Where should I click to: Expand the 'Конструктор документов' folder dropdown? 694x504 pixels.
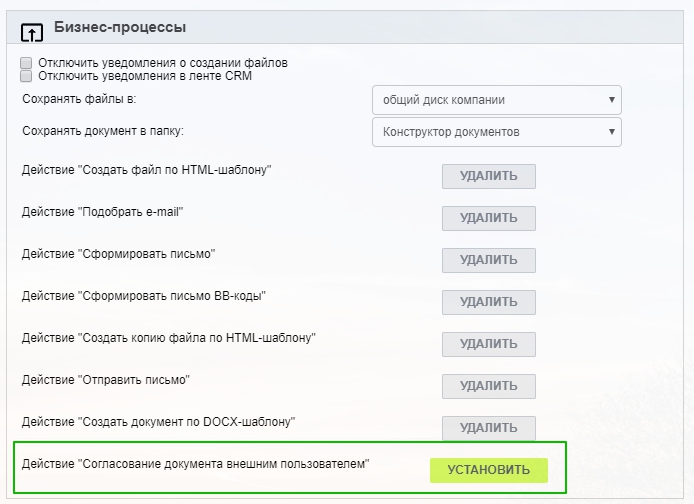496,132
